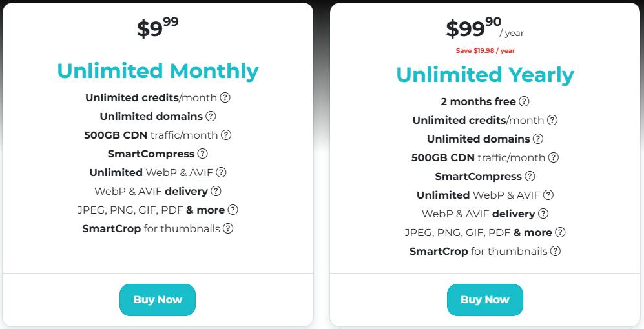644x329 pixels.
Task: Open help icon for Monthly 500GB CDN traffic
Action: 226,135
